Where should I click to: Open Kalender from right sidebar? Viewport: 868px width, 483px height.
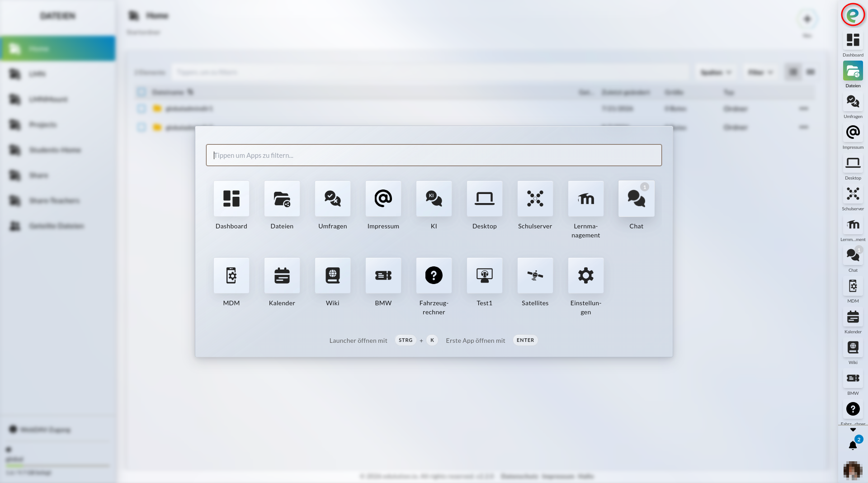(853, 317)
